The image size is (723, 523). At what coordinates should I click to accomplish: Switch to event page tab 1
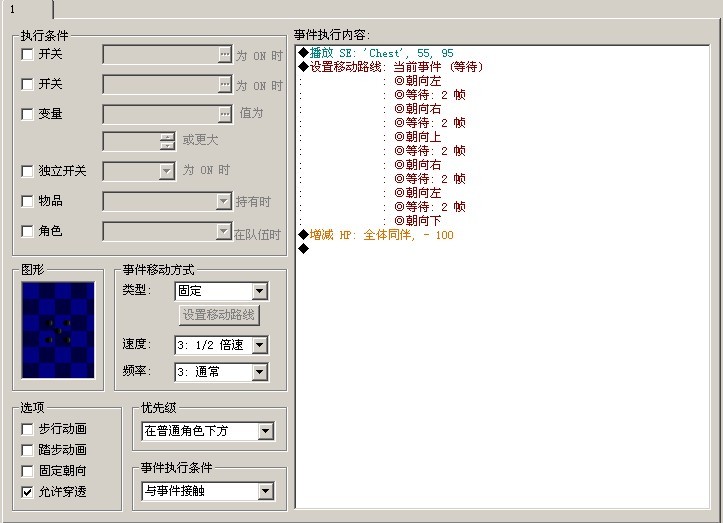coord(27,9)
